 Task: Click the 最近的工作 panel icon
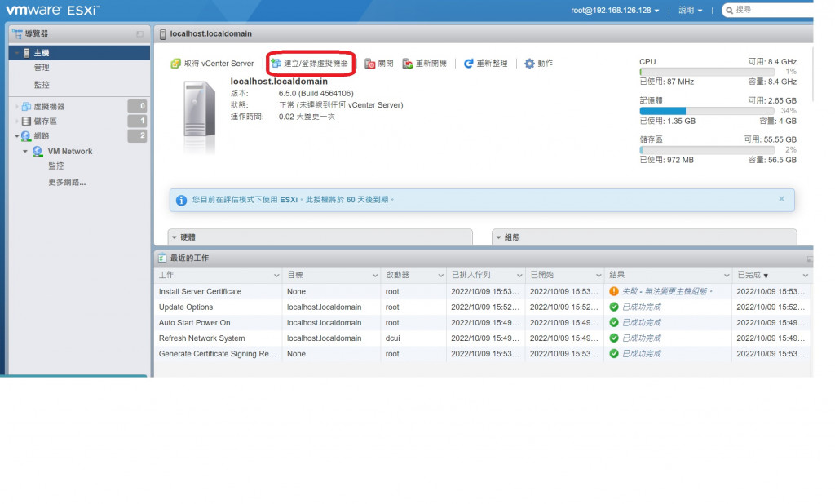pyautogui.click(x=162, y=258)
